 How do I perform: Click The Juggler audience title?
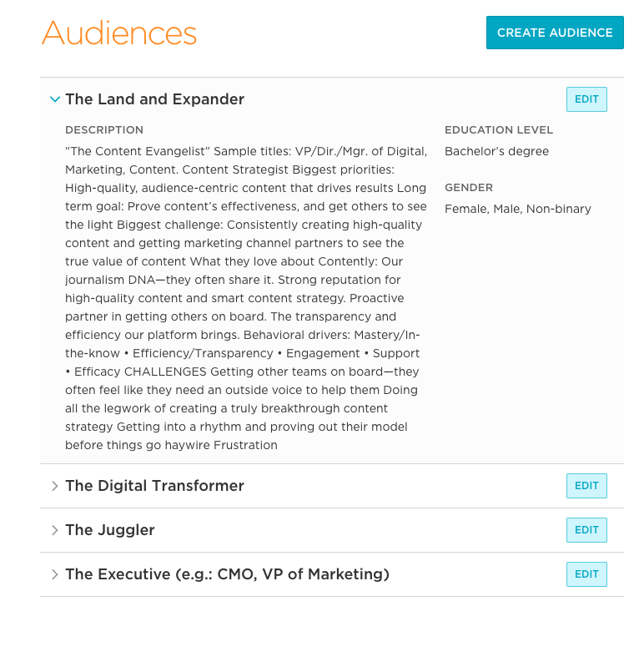tap(110, 530)
